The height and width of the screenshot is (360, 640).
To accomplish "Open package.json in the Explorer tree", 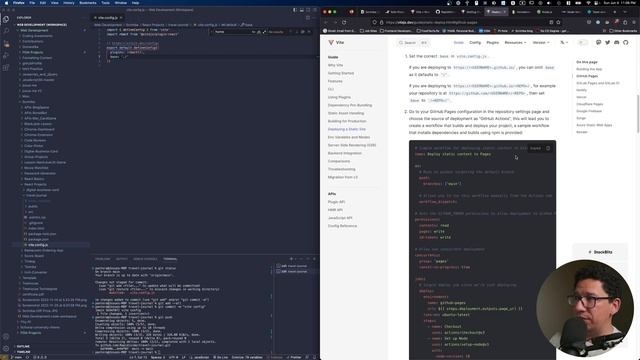I will pyautogui.click(x=39, y=240).
